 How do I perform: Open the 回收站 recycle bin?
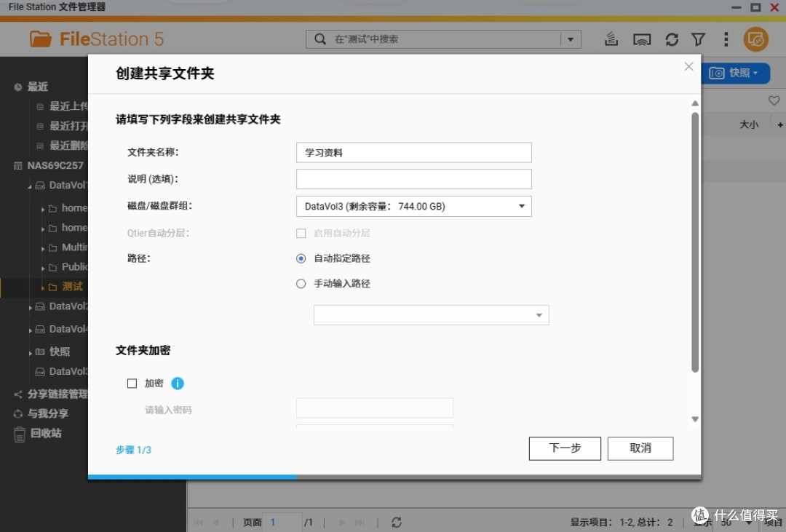click(x=46, y=433)
